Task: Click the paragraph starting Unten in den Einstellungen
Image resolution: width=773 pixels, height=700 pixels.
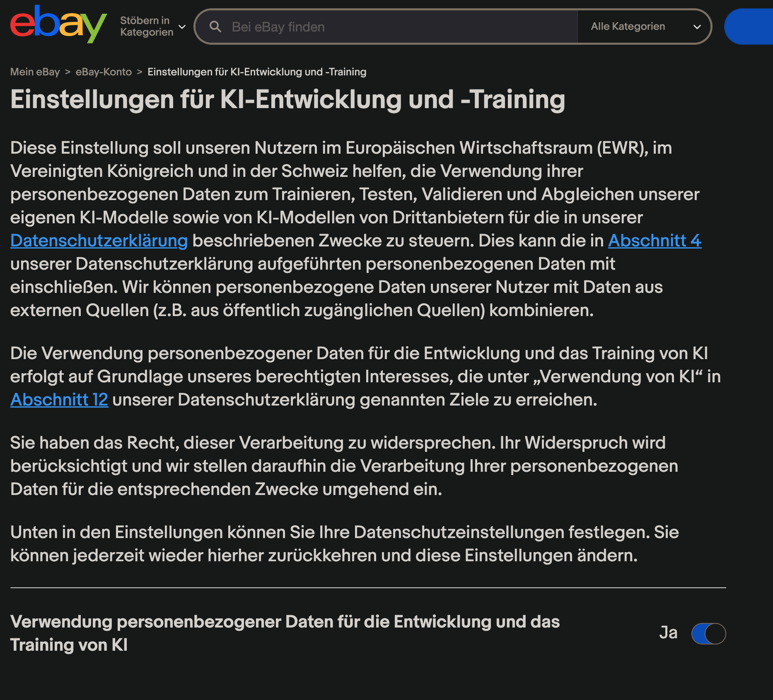Action: (x=344, y=544)
